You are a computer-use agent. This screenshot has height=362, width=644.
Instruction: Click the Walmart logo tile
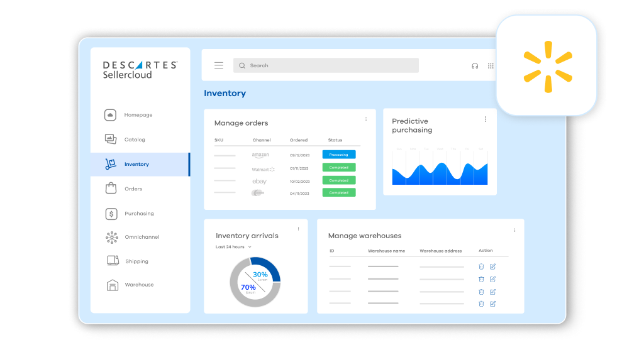coord(547,65)
